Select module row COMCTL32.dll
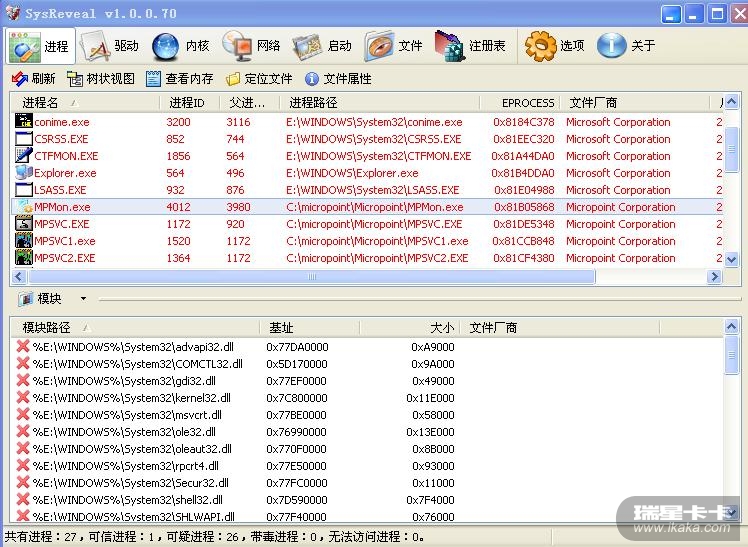 [x=366, y=364]
